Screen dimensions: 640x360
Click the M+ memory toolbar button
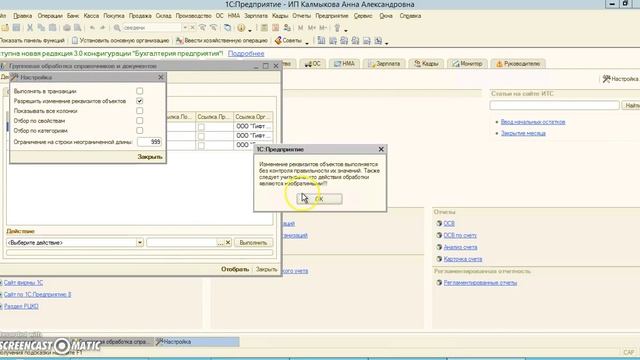[311, 28]
